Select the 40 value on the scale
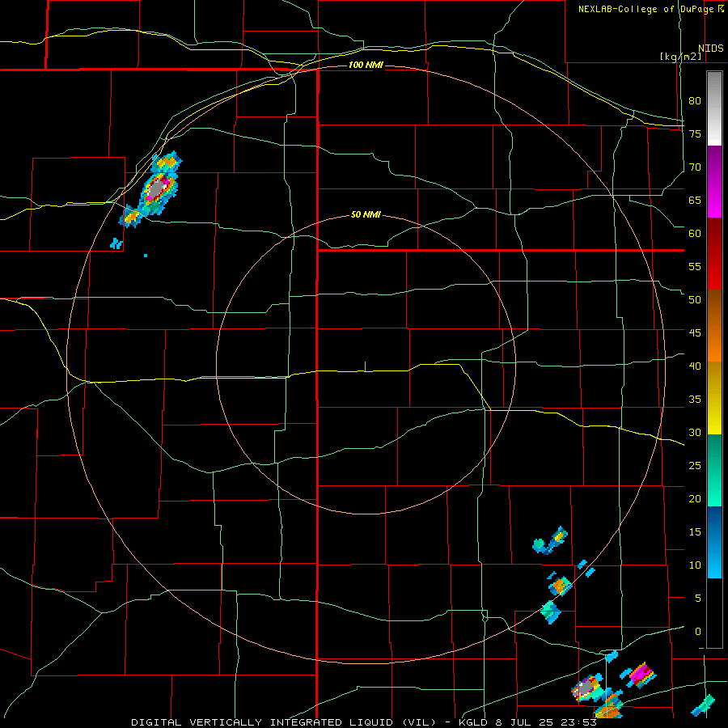Image resolution: width=728 pixels, height=728 pixels. [x=695, y=366]
